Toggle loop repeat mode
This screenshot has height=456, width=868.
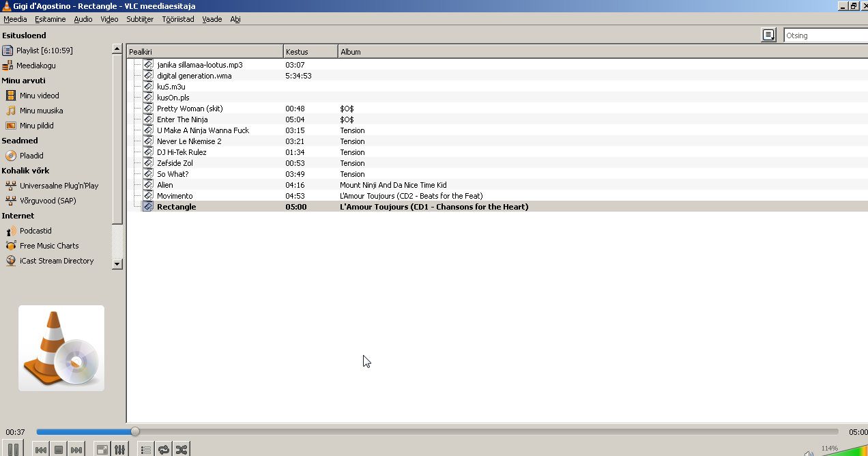(164, 450)
